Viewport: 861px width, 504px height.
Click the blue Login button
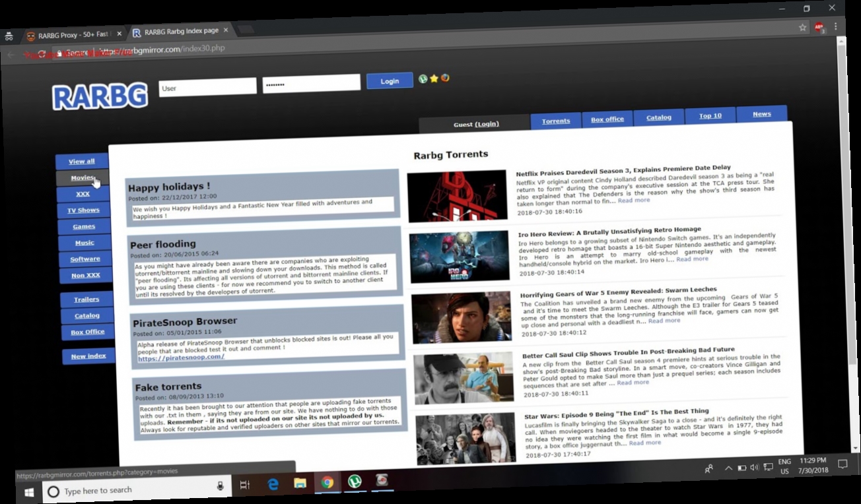(390, 80)
